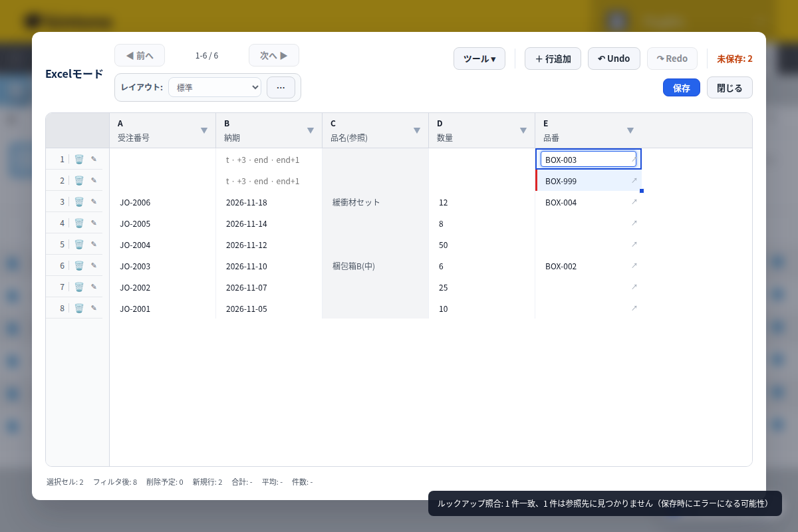Open filter for column E 品番
The image size is (798, 532).
[x=630, y=130]
